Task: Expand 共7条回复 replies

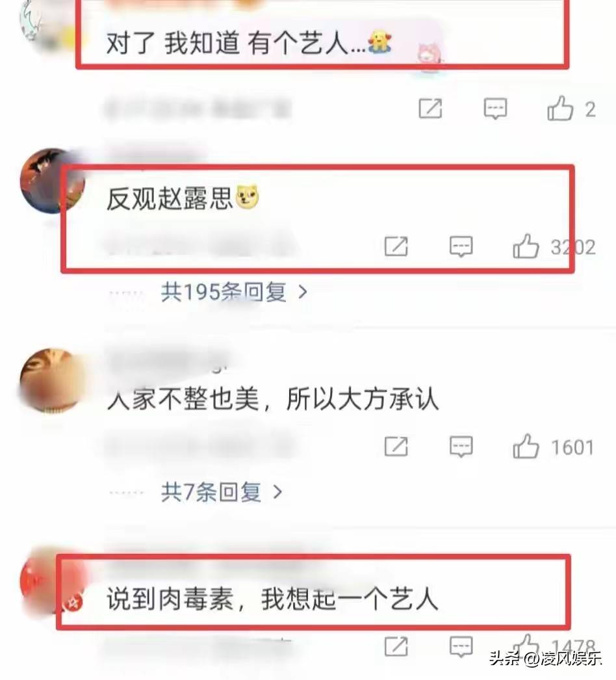Action: pos(222,491)
